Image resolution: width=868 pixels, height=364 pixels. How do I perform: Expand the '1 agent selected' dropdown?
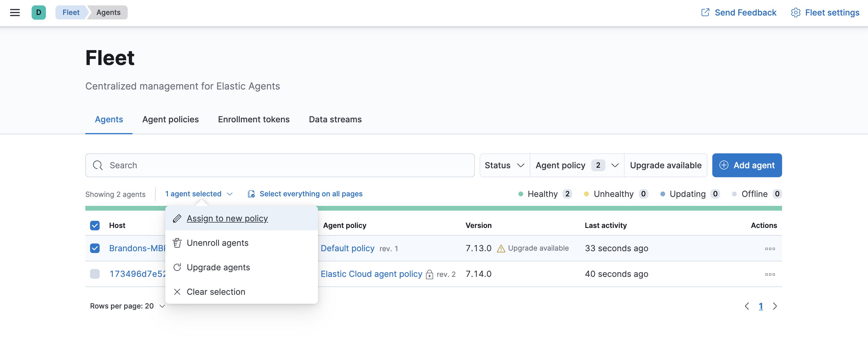198,194
